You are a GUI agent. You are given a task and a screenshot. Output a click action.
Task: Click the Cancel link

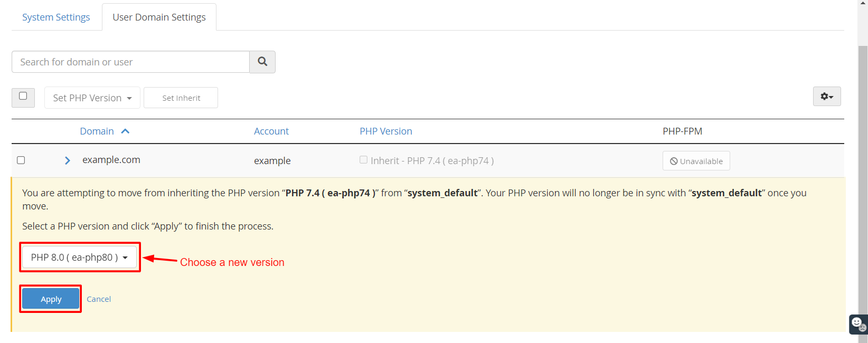tap(99, 299)
